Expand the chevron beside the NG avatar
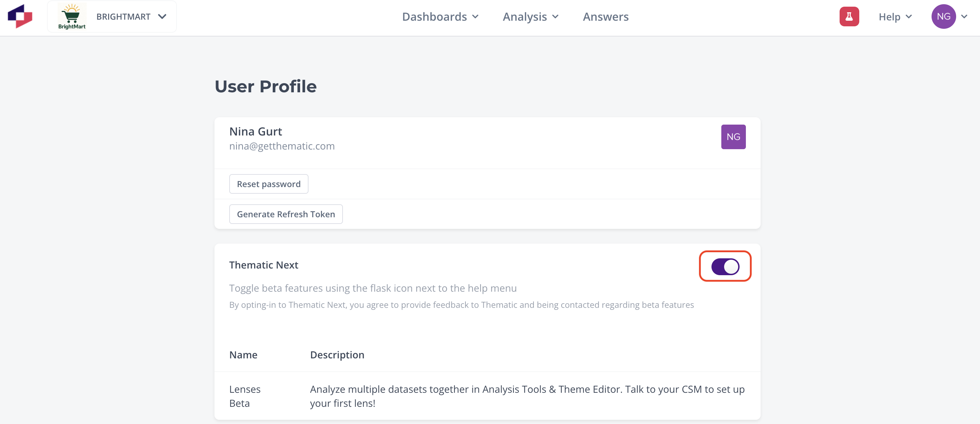 click(x=964, y=16)
